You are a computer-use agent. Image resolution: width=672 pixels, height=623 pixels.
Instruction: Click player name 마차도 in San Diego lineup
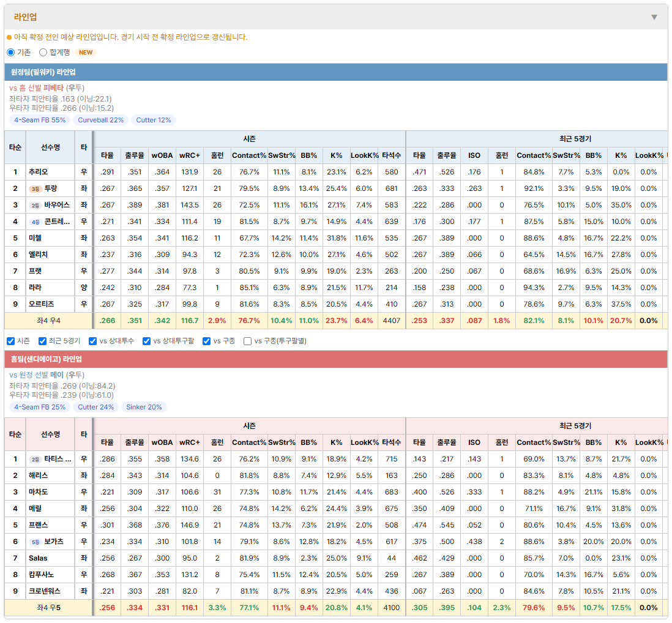(x=38, y=492)
